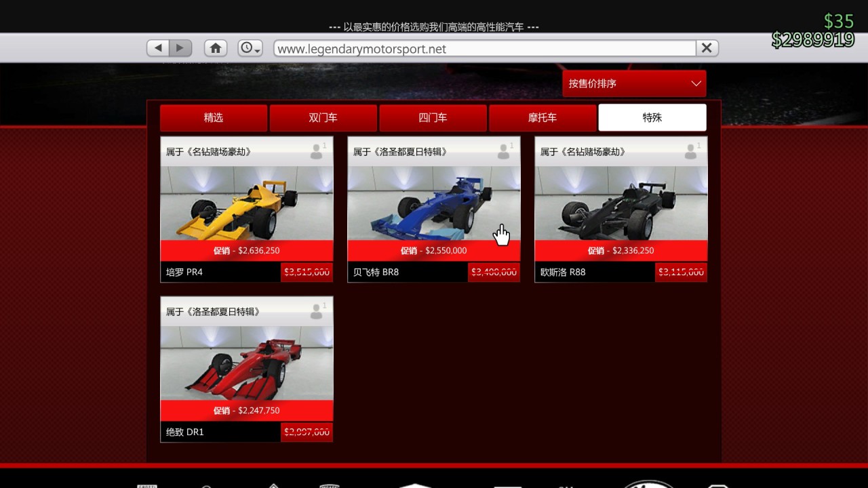
Task: Click the 促销 - $2,550,000 sale banner
Action: click(434, 251)
